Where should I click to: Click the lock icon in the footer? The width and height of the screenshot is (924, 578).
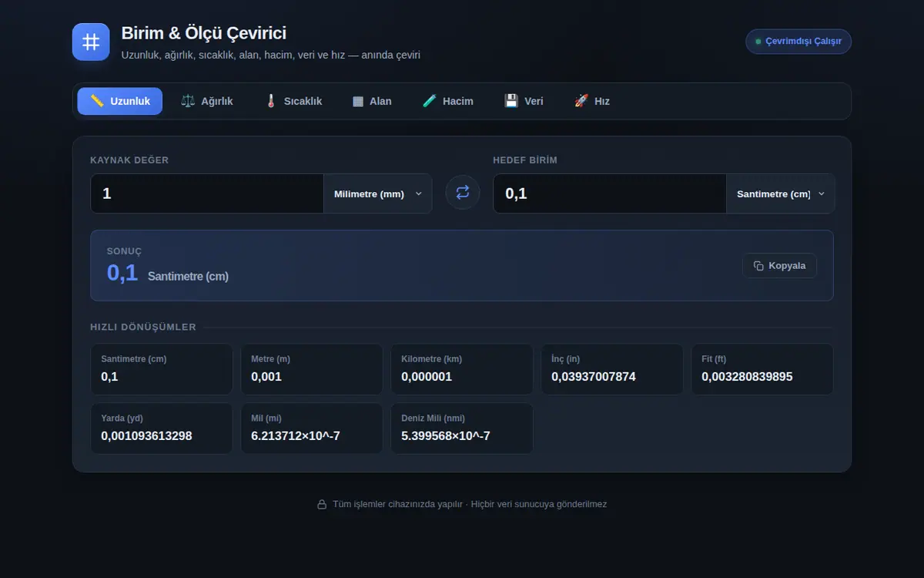tap(322, 504)
